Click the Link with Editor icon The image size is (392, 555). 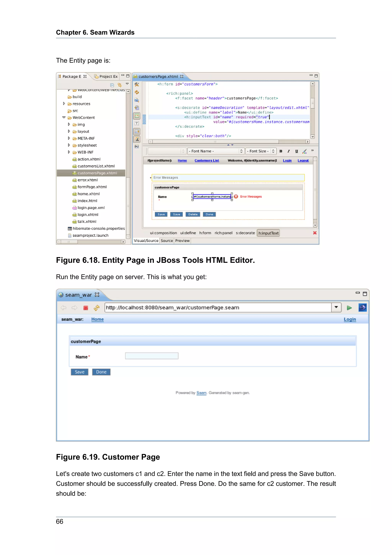coord(120,85)
